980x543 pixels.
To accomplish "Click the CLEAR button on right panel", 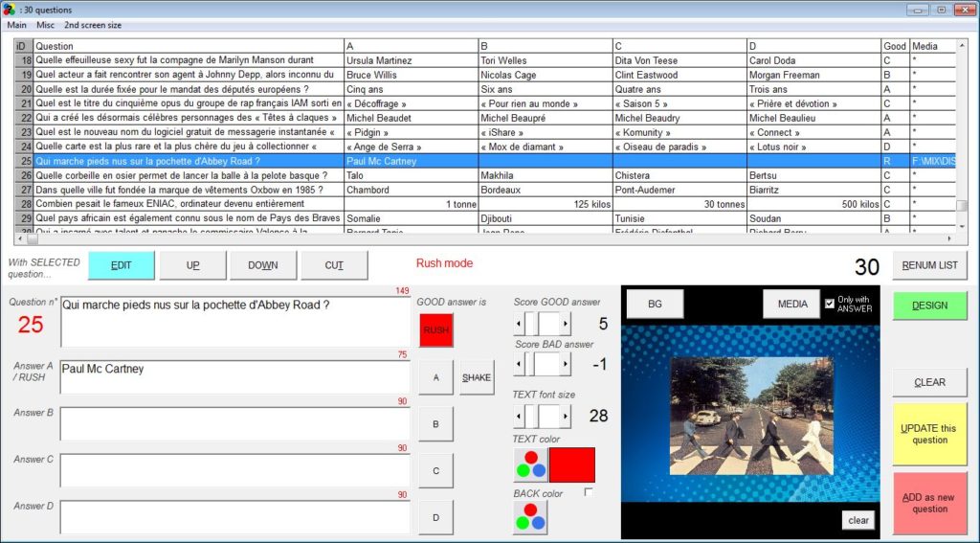I will [x=929, y=382].
